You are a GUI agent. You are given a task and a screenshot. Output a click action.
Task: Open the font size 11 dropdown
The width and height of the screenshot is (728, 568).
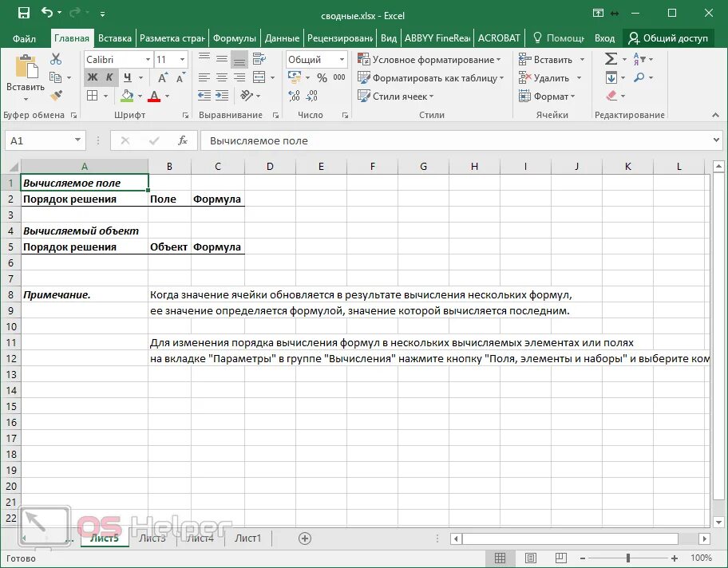click(182, 59)
